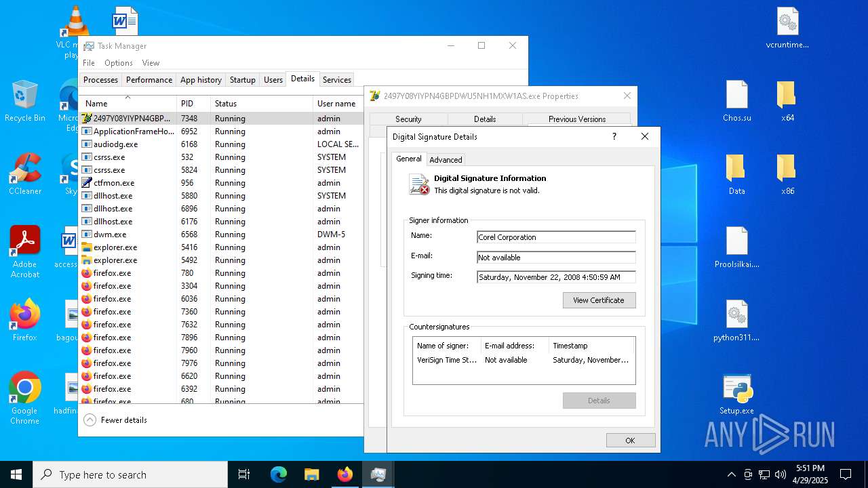868x488 pixels.
Task: Sort processes by PID column
Action: click(x=193, y=104)
